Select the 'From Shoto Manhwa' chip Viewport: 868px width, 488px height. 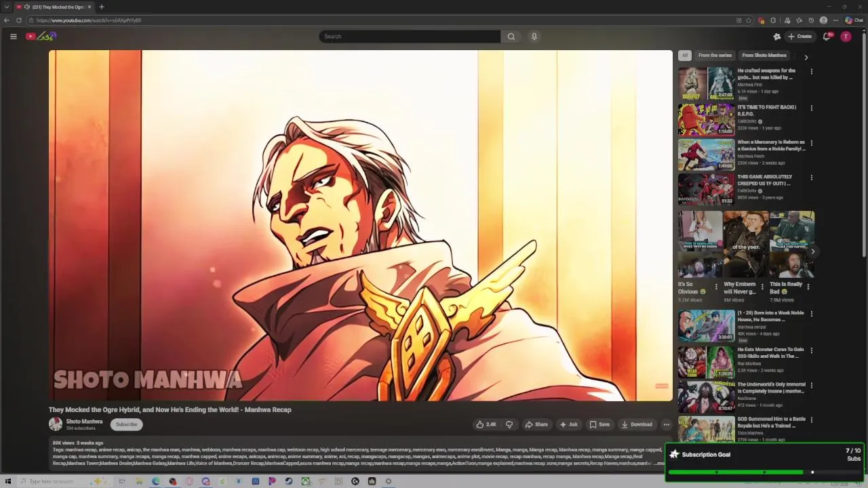coord(764,56)
